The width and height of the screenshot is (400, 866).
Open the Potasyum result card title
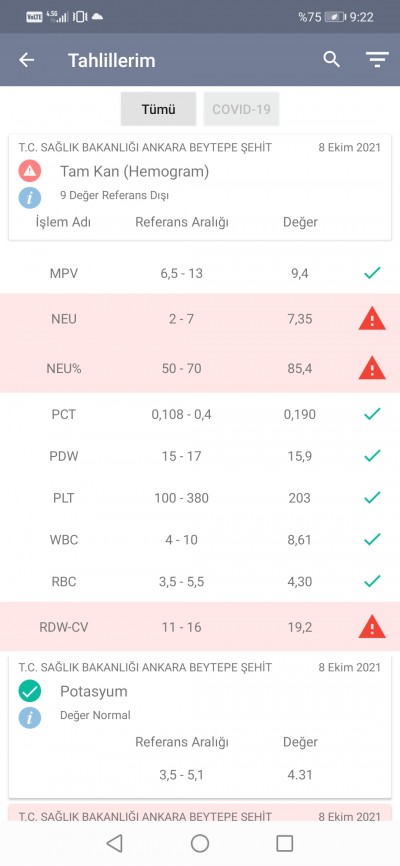point(93,691)
